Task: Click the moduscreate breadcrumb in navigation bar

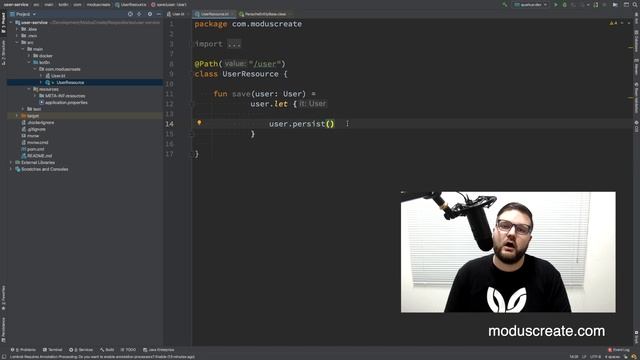Action: click(x=98, y=4)
